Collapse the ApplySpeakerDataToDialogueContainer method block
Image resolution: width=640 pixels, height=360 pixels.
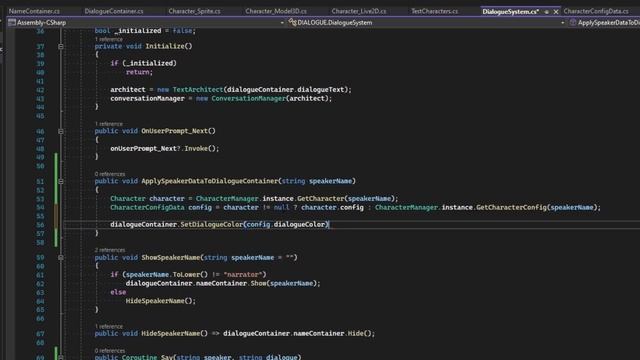(60, 181)
